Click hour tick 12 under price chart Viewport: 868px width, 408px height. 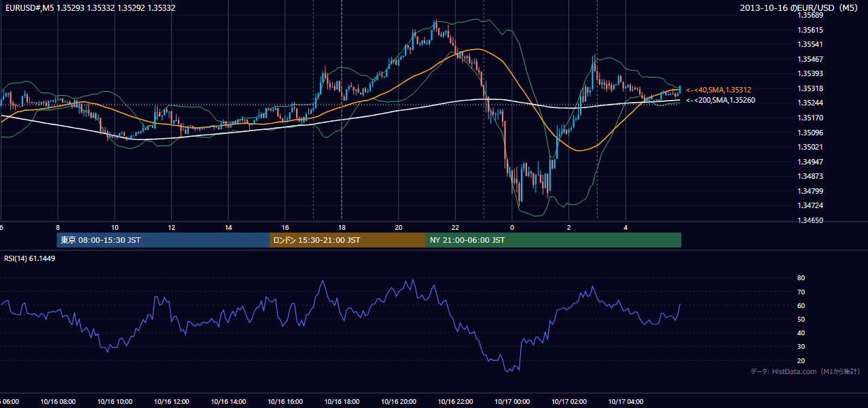click(x=171, y=227)
